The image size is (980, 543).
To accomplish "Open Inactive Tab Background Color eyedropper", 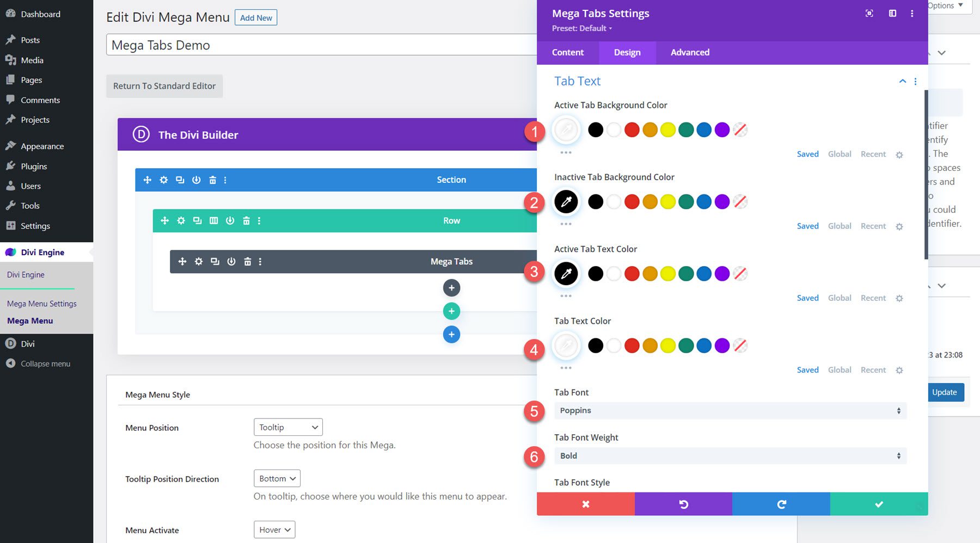I will pyautogui.click(x=566, y=201).
